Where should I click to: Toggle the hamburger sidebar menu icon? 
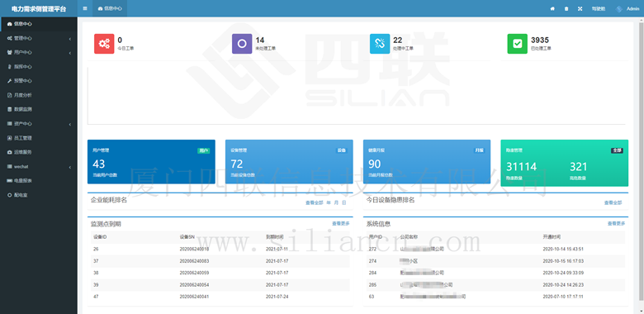tap(85, 8)
